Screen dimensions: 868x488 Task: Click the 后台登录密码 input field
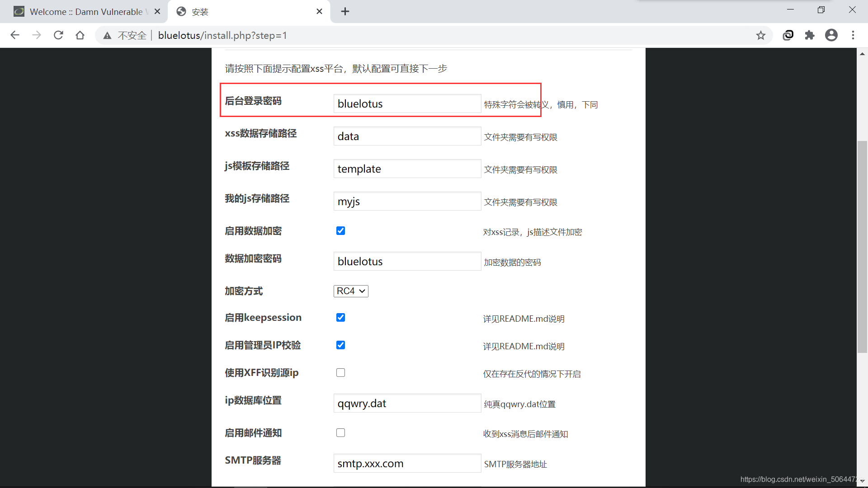[407, 103]
